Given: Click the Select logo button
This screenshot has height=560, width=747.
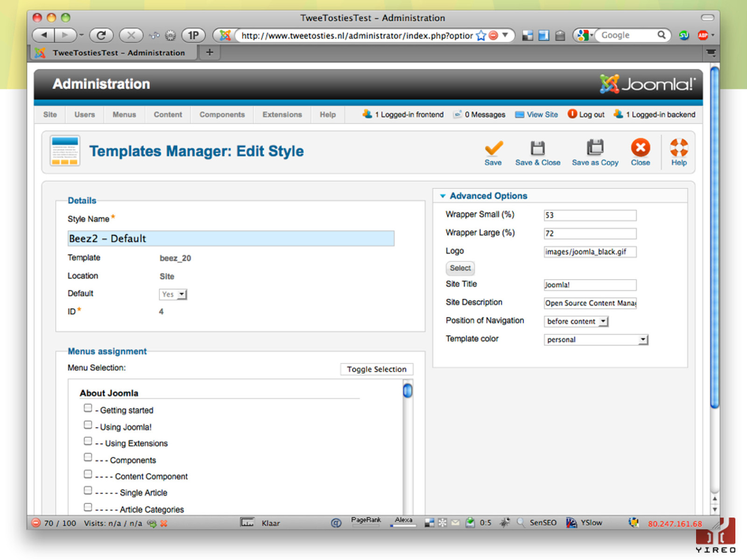Looking at the screenshot, I should pyautogui.click(x=460, y=268).
